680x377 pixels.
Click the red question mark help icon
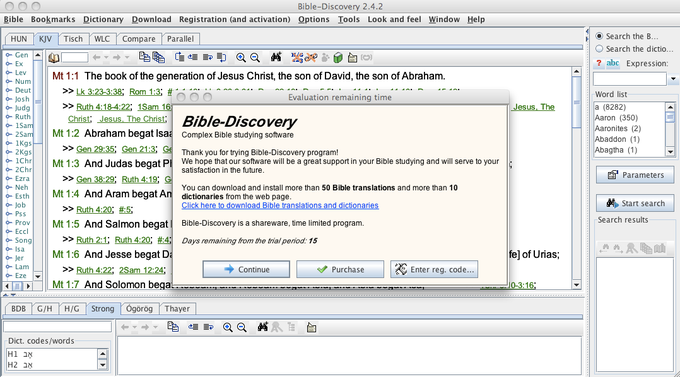point(599,63)
